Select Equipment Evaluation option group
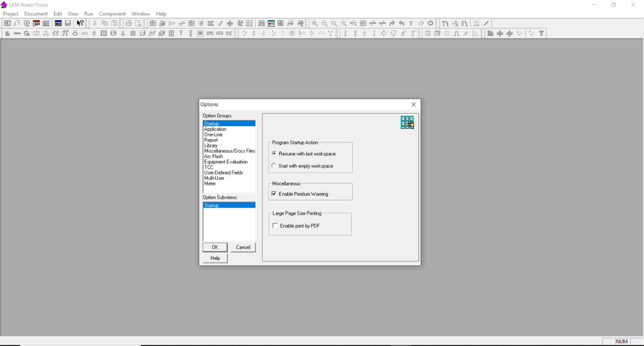Image resolution: width=644 pixels, height=346 pixels. 229,162
